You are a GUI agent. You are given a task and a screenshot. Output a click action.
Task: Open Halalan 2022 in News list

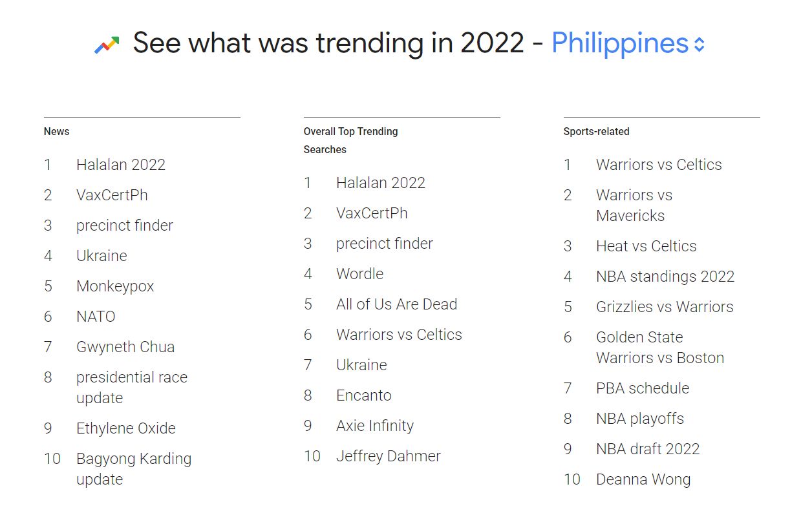click(x=121, y=165)
